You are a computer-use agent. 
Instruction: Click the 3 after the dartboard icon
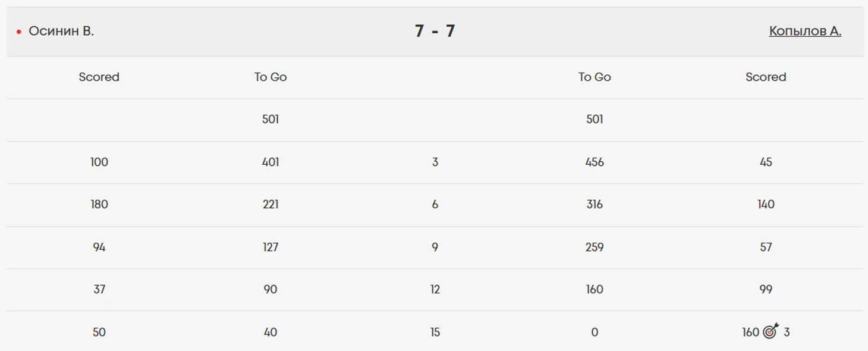tap(787, 332)
